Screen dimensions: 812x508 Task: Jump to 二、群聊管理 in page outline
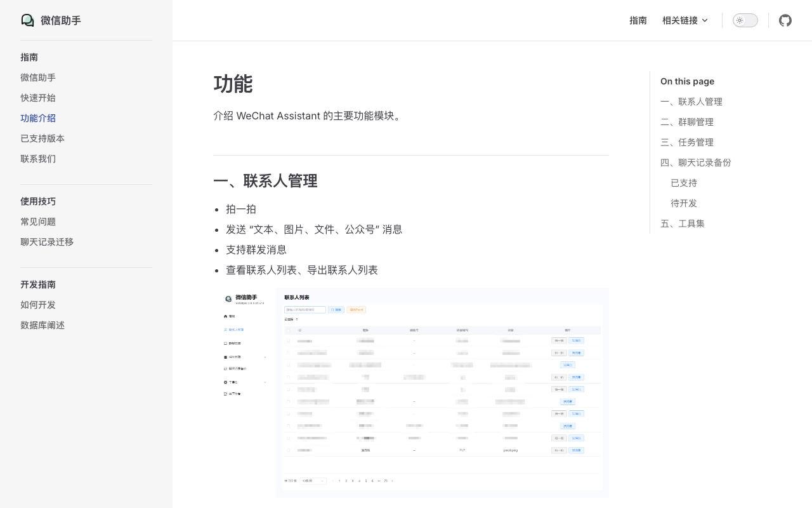[x=687, y=122]
